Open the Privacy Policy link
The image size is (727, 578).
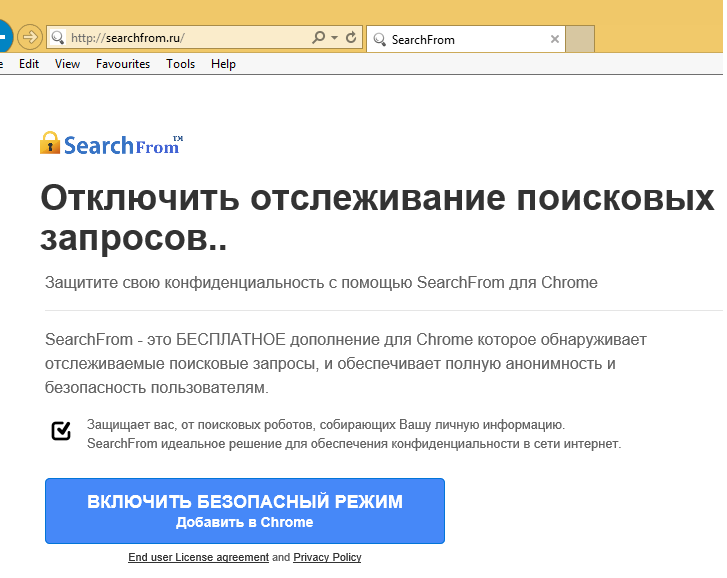[327, 557]
